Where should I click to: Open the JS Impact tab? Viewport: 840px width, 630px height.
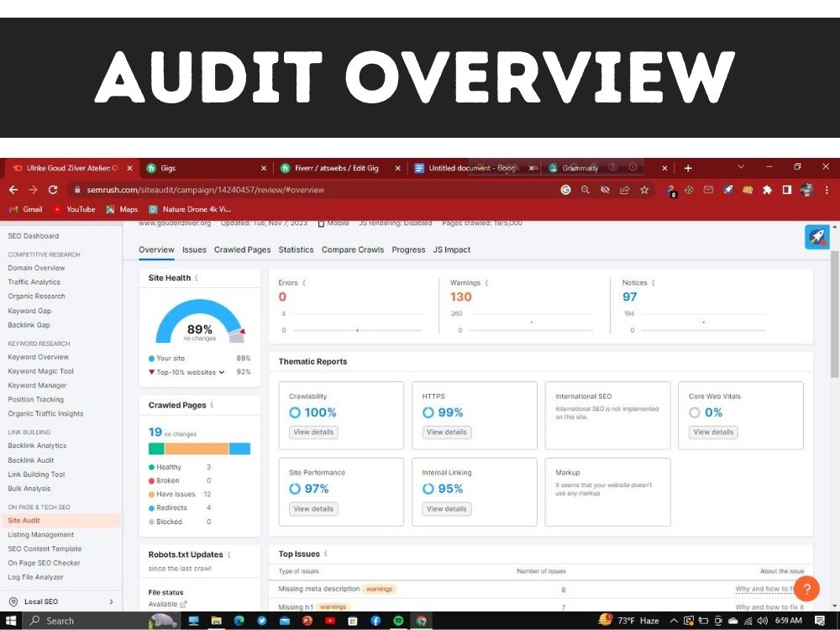[x=452, y=249]
